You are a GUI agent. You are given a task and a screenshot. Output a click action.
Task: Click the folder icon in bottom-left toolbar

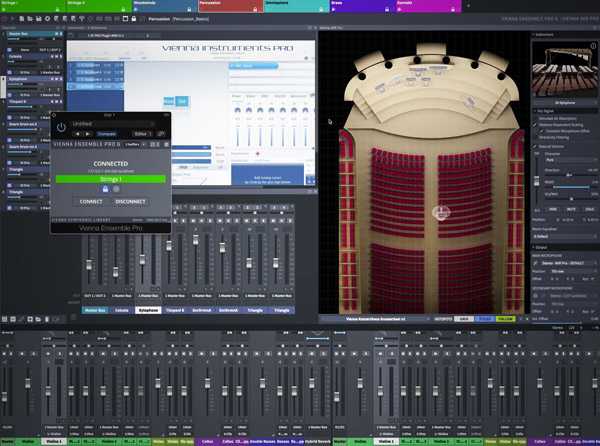(38, 319)
